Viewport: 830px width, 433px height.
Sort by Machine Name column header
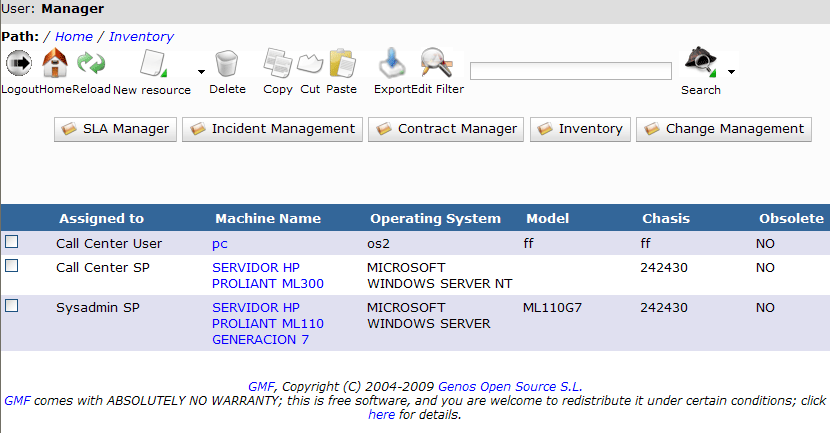tap(268, 219)
